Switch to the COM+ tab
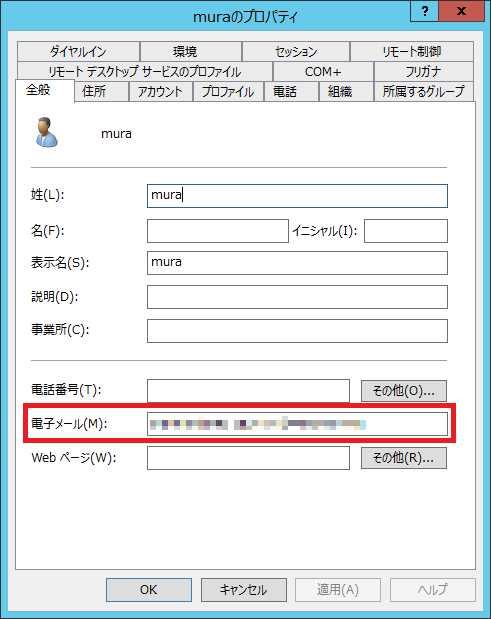Image resolution: width=491 pixels, height=619 pixels. pyautogui.click(x=323, y=71)
